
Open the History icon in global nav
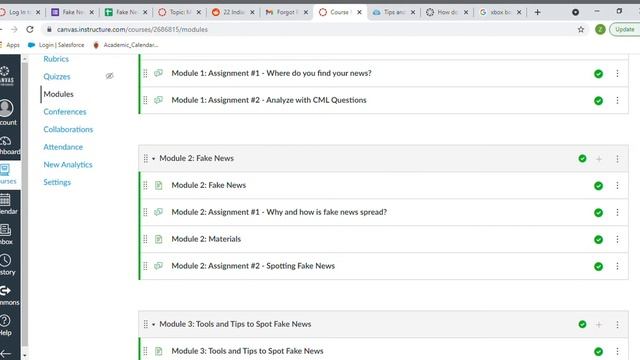pos(6,260)
